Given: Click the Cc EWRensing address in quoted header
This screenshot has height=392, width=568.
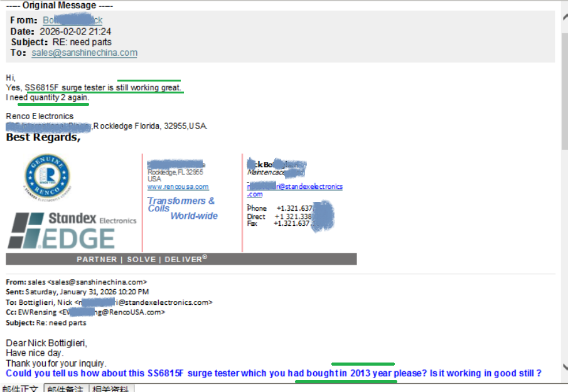Looking at the screenshot, I should 85,312.
